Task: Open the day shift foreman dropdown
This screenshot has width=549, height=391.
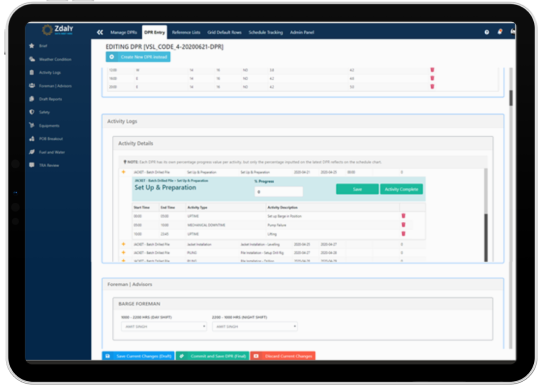Action: point(164,326)
